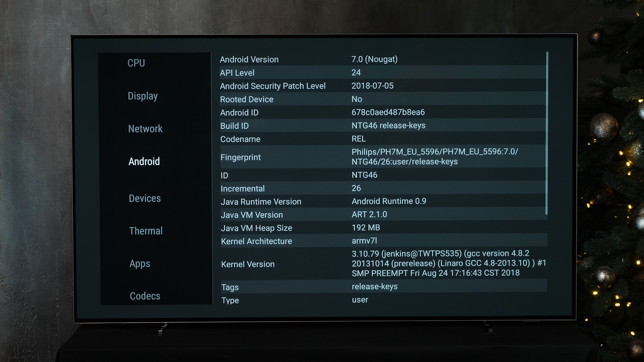This screenshot has height=362, width=644.
Task: Click the Android Security Patch Level entry
Action: (383, 86)
